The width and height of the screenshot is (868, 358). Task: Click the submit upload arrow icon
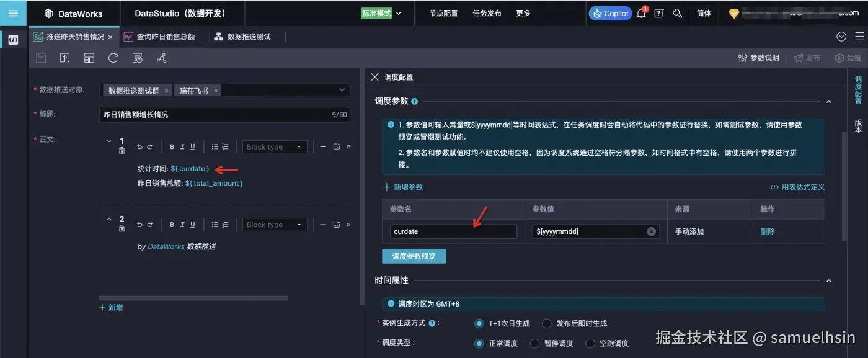point(64,58)
